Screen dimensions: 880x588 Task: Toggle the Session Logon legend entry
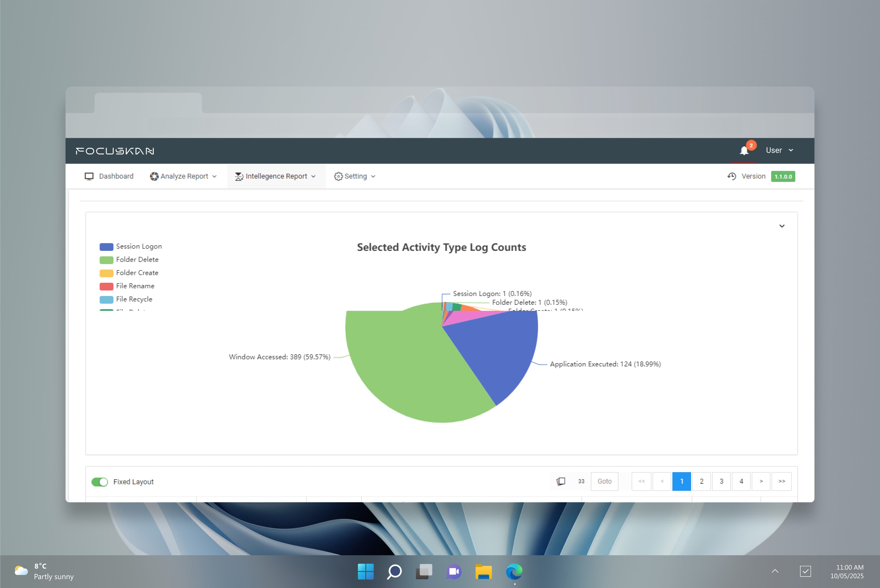click(x=131, y=246)
